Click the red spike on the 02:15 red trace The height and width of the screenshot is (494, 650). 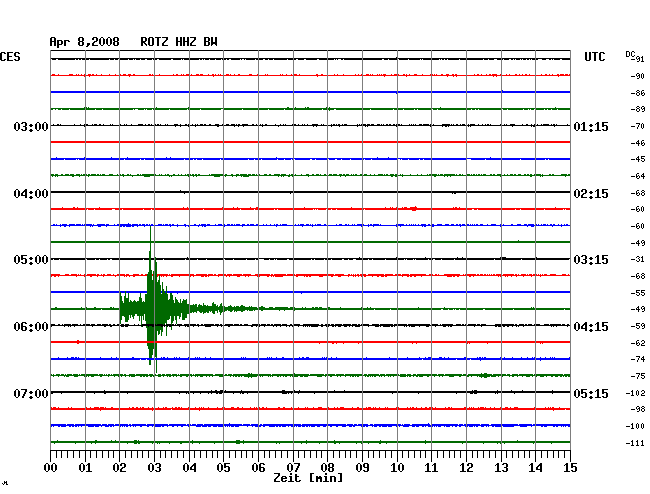click(414, 208)
